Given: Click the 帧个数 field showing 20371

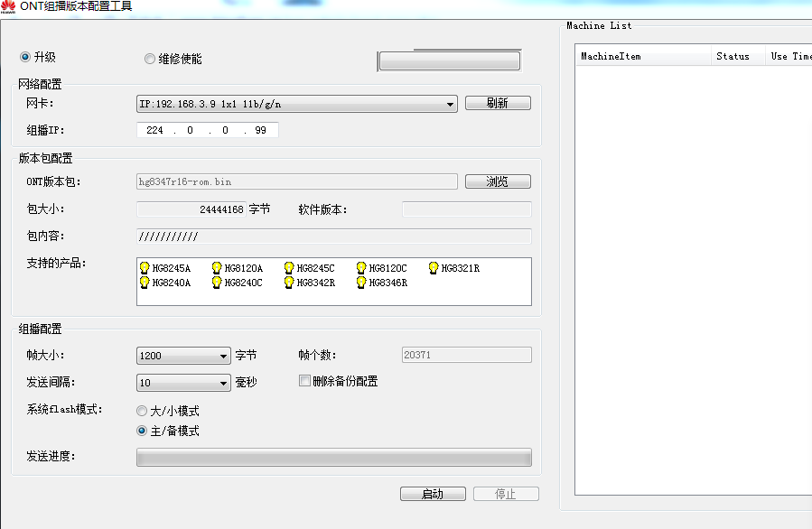Looking at the screenshot, I should (467, 355).
